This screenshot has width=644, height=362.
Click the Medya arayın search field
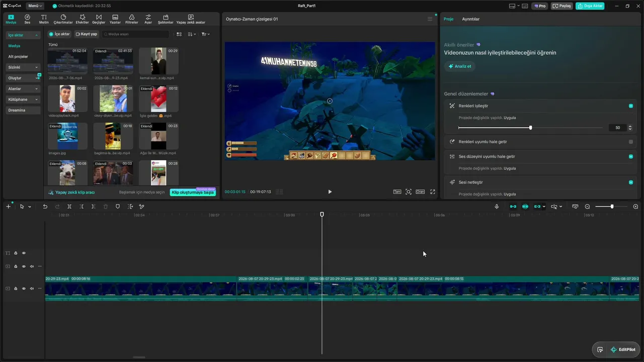(x=136, y=34)
